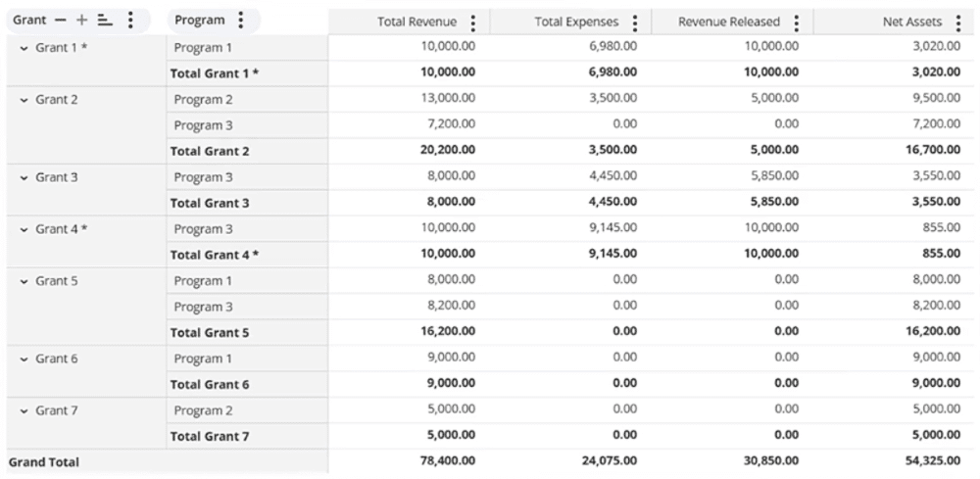This screenshot has width=980, height=479.
Task: Click Program 3 under Grant 2
Action: pyautogui.click(x=203, y=125)
